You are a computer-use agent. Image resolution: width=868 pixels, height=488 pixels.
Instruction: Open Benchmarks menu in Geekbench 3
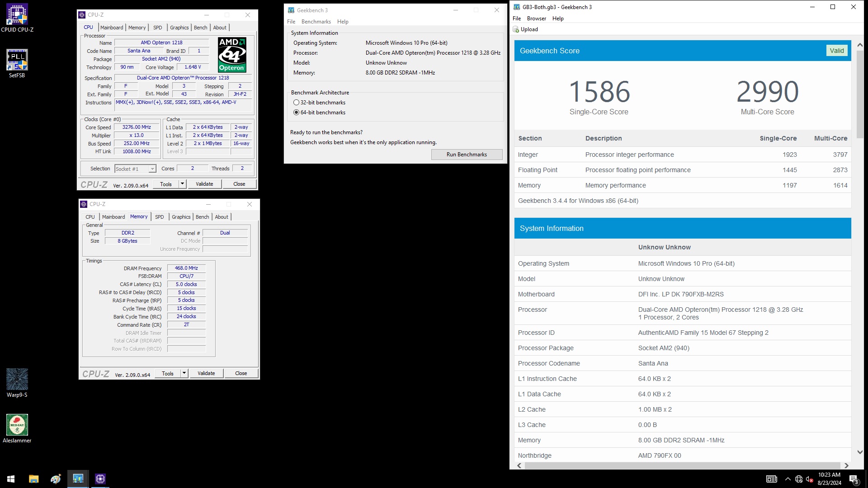316,22
